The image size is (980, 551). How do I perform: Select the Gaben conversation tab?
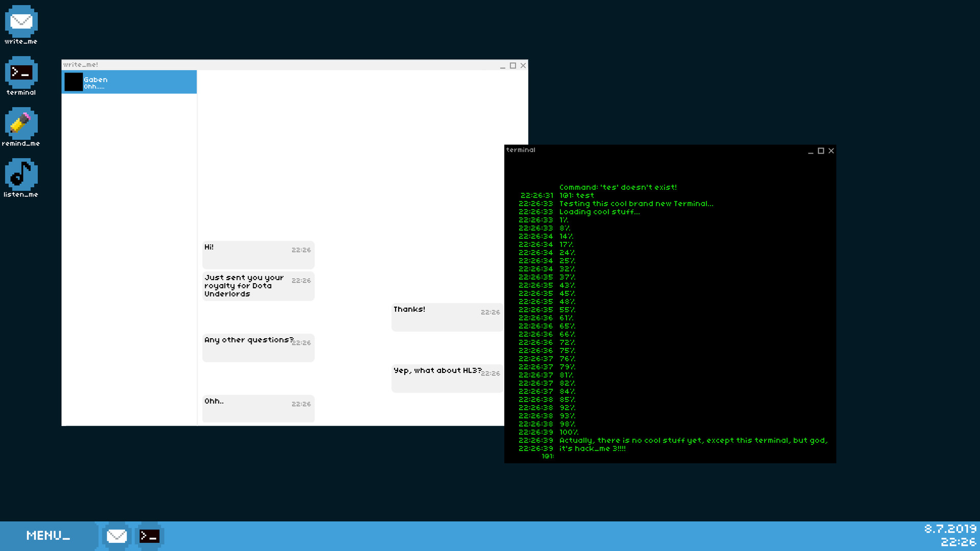(129, 82)
